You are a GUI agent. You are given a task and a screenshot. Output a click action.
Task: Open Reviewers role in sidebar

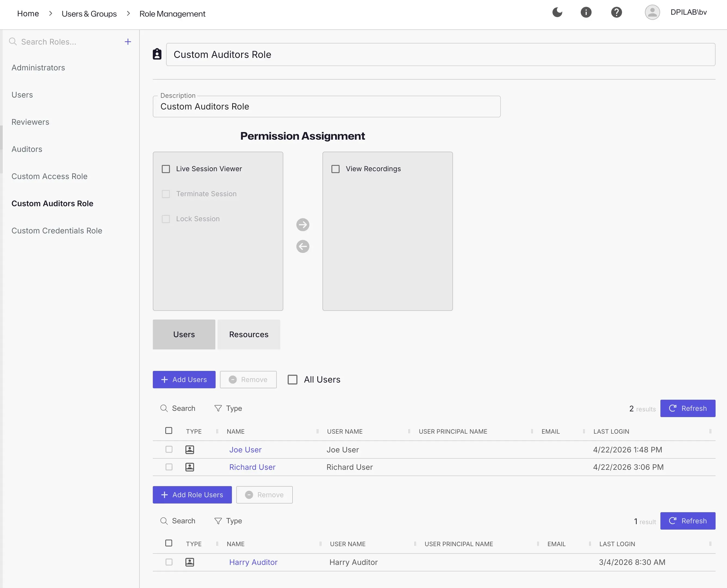coord(30,122)
